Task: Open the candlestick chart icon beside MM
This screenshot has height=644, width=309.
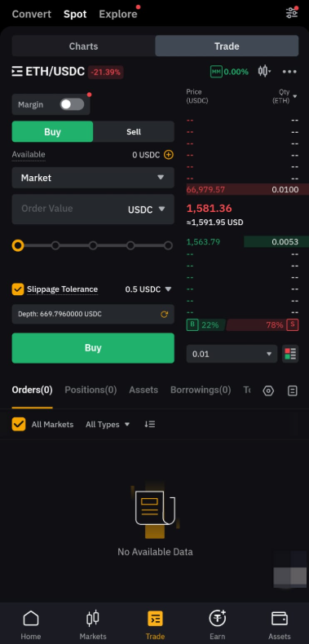Action: click(x=264, y=72)
